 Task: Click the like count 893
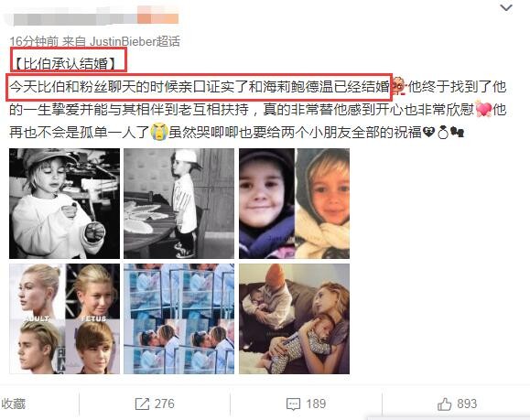467,404
